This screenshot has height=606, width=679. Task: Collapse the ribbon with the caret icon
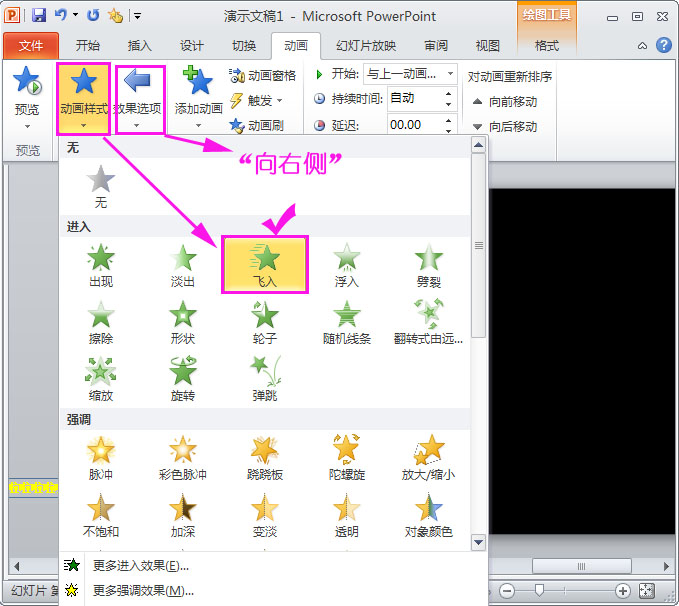[x=642, y=45]
